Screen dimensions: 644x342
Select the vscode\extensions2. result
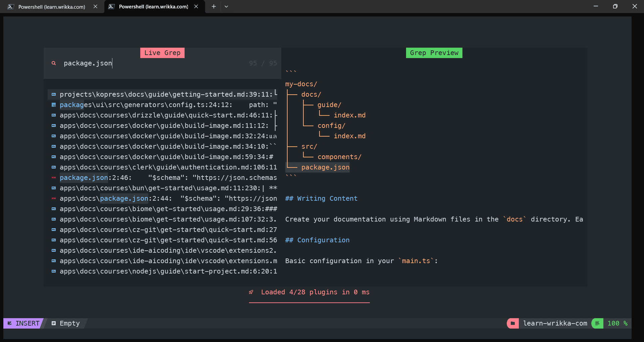pos(162,250)
